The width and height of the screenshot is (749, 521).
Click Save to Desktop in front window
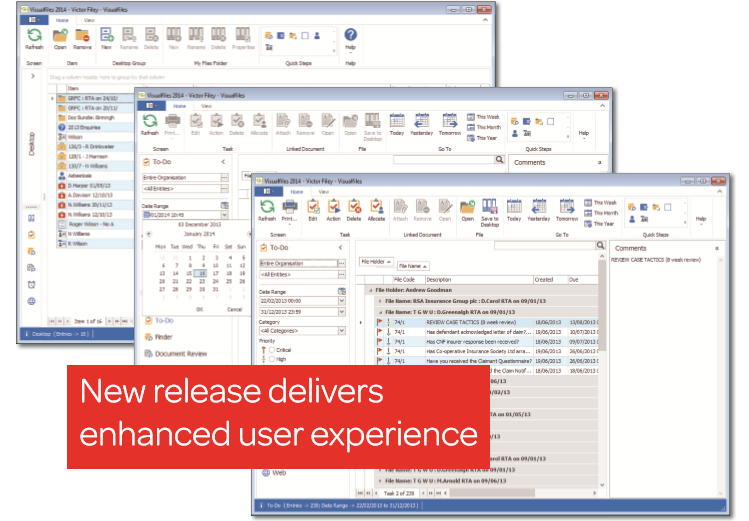[490, 213]
